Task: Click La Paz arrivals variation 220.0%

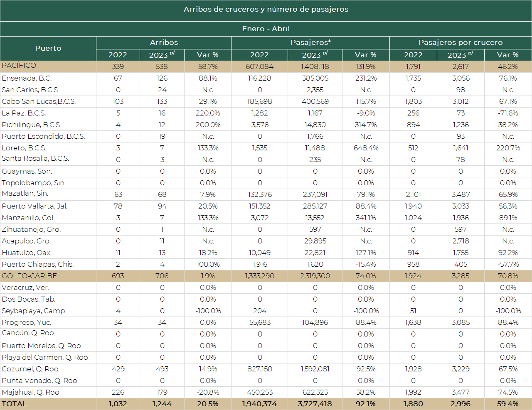Action: tap(208, 113)
